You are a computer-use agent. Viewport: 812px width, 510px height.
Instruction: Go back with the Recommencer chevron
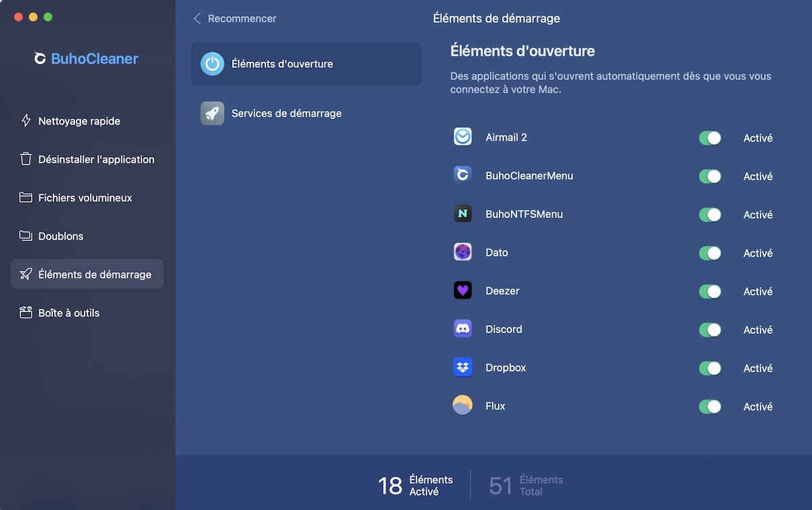pyautogui.click(x=198, y=18)
